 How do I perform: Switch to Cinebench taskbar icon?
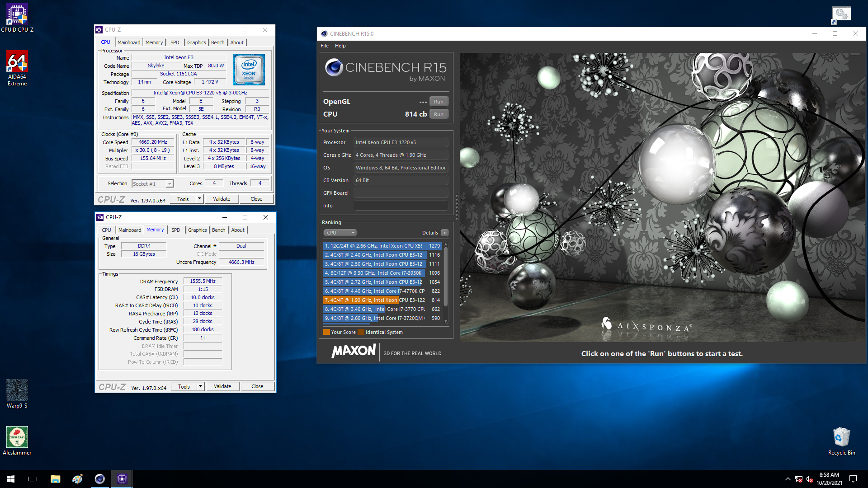99,479
